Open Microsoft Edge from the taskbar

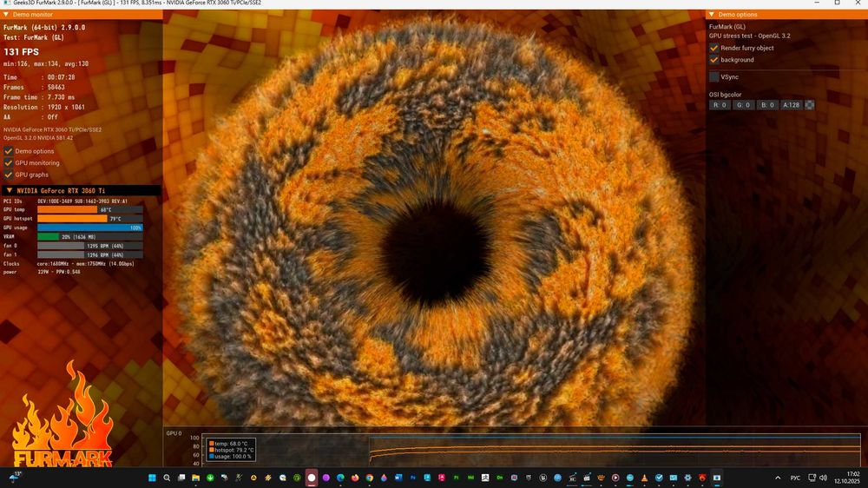(x=340, y=478)
